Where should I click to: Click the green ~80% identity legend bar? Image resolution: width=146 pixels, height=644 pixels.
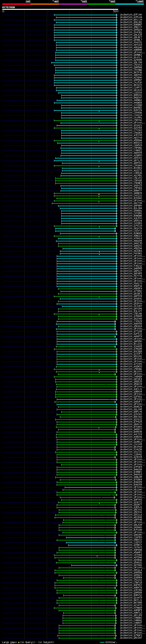[102, 4]
